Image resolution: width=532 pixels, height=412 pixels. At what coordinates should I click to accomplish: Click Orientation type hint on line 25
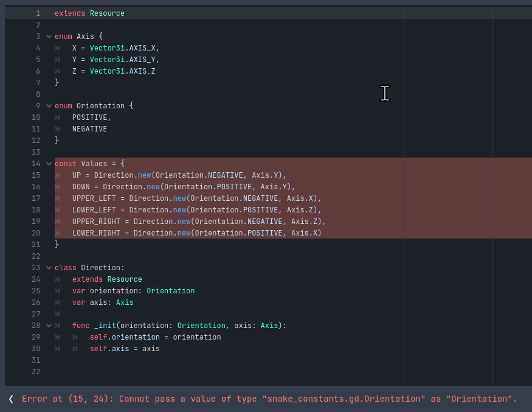point(170,290)
